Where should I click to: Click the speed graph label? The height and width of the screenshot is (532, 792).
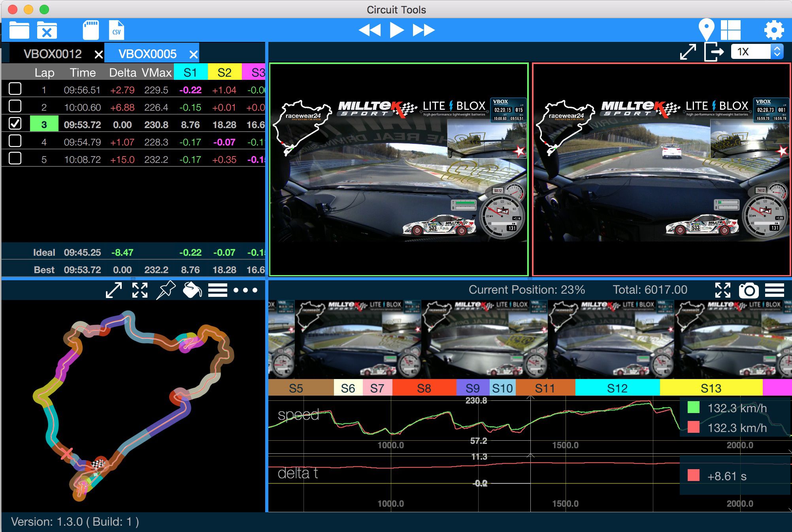298,415
